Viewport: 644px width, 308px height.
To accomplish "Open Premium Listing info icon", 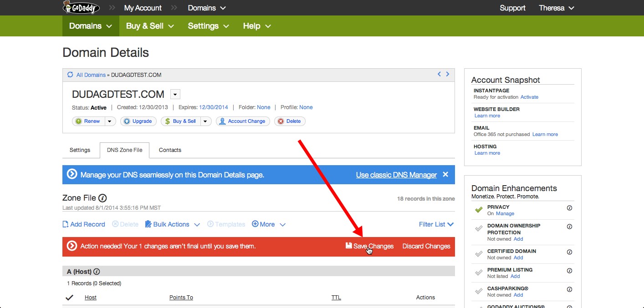I will click(x=569, y=271).
